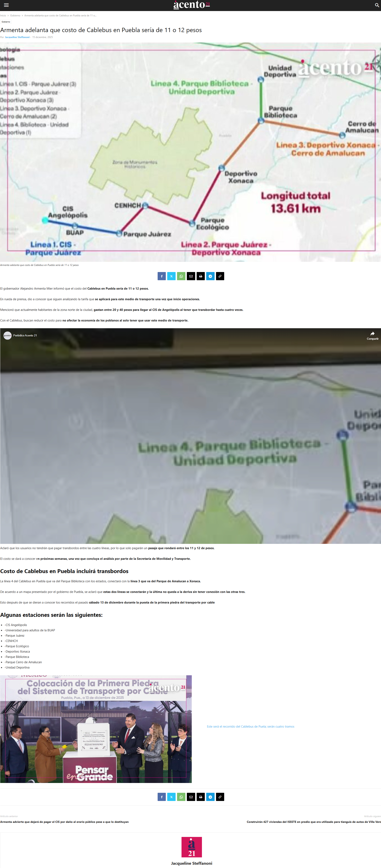Click list item "-Deportivo Xonaca"

(x=17, y=652)
